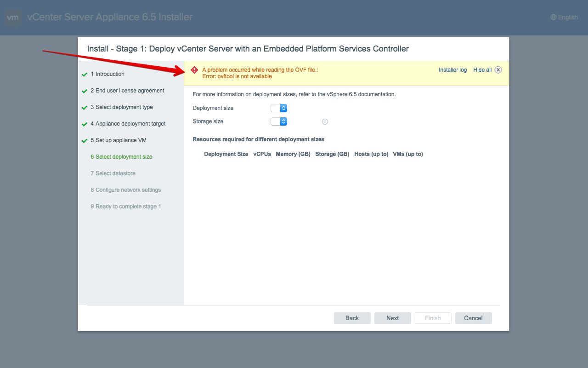Click checkmark beside Select deployment type
Viewport: 588px width, 368px height.
point(85,108)
